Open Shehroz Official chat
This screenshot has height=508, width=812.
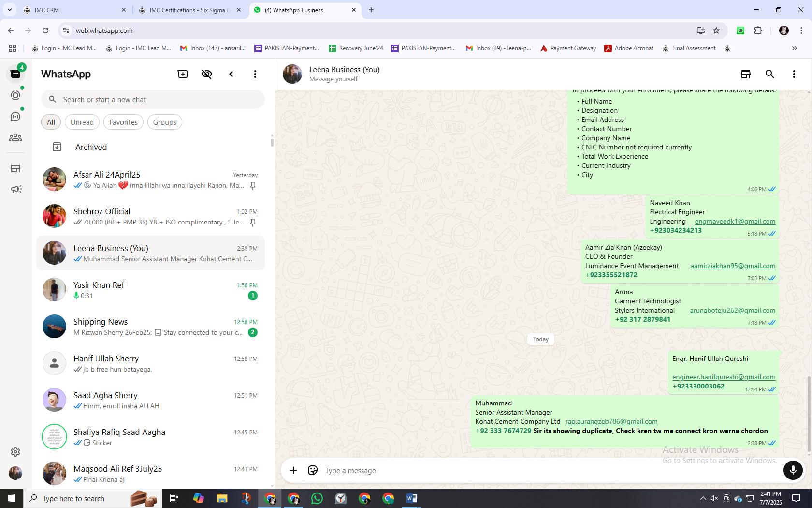151,216
